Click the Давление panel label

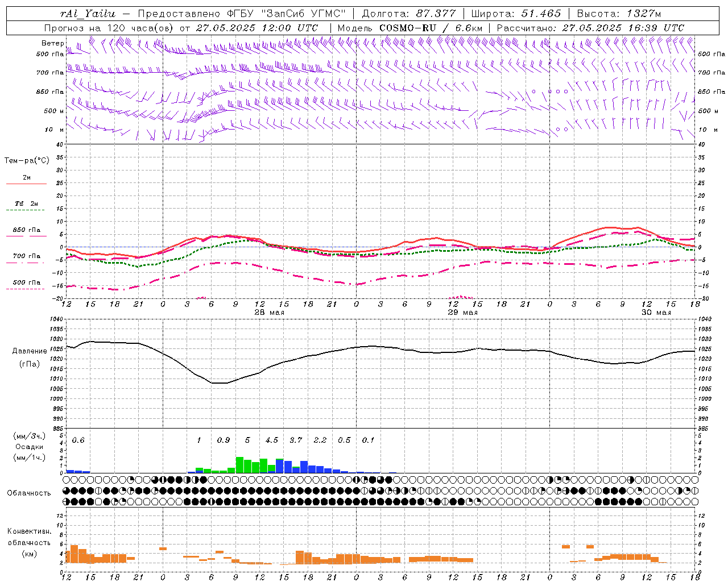tap(30, 351)
